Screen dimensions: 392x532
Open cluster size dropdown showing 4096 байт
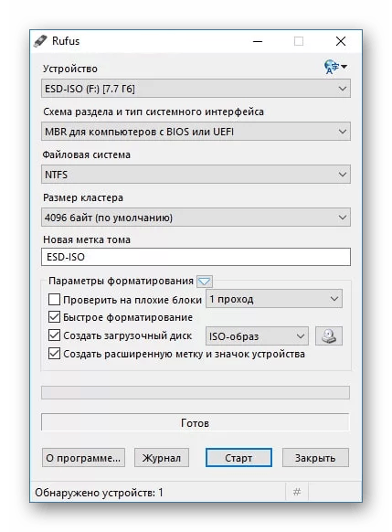pos(196,218)
